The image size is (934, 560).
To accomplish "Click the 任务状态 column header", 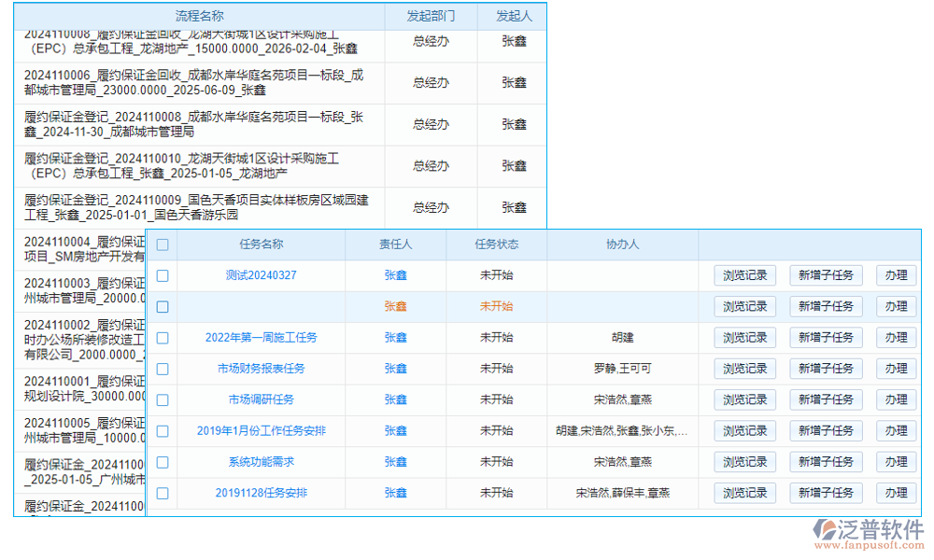I will click(x=499, y=244).
